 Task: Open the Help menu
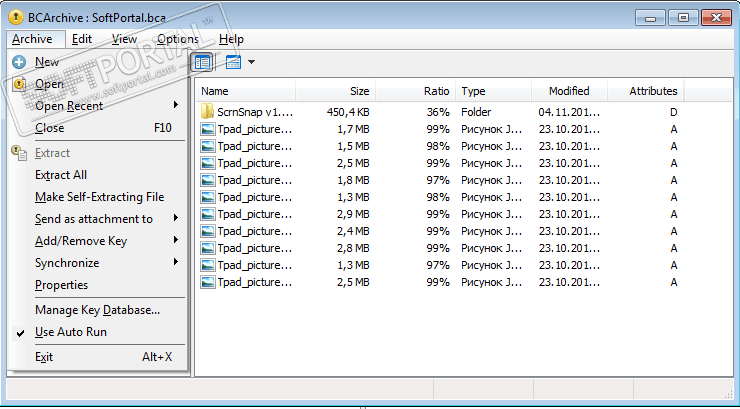tap(231, 39)
